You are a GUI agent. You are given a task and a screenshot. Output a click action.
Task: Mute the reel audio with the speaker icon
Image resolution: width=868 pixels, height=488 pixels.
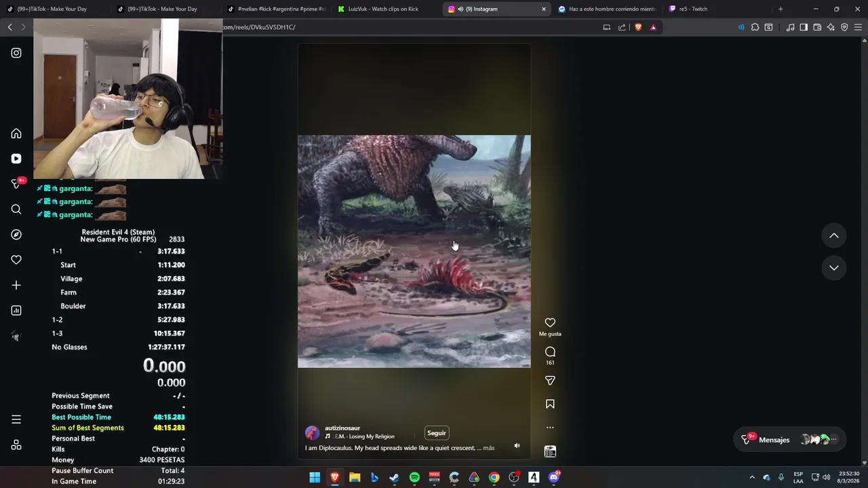tap(517, 446)
